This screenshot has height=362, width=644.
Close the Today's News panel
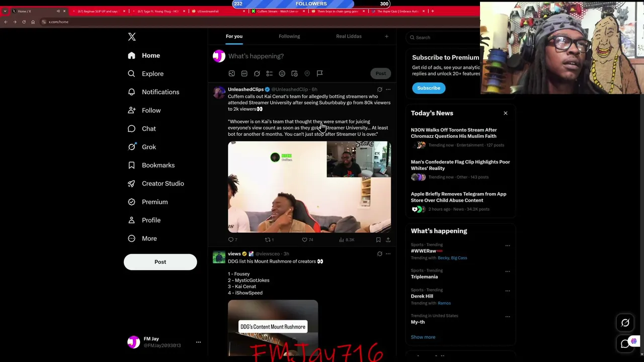pos(506,113)
